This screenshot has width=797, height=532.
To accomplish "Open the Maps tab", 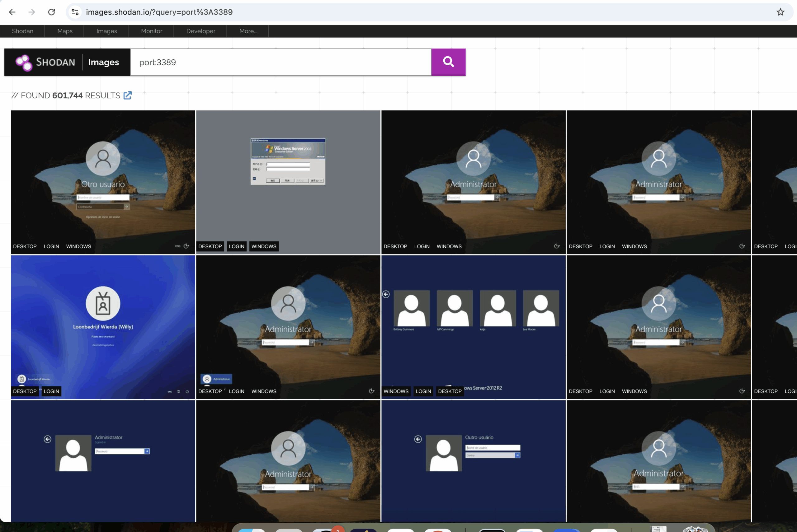I will [65, 31].
